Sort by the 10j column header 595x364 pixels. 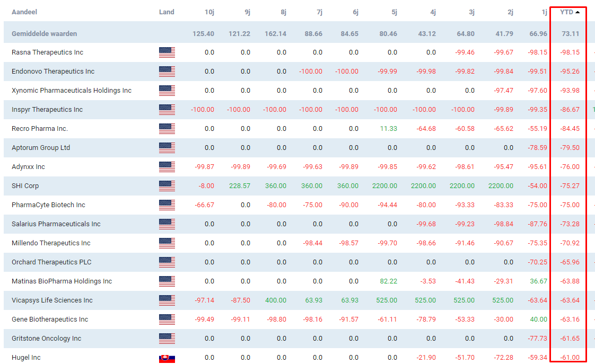click(x=209, y=12)
